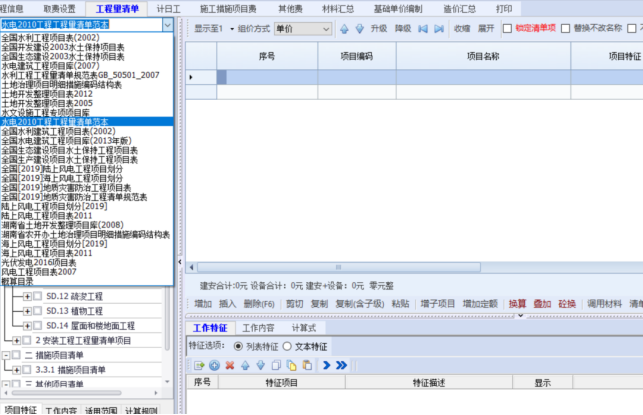This screenshot has height=415, width=643.
Task: Click the double blue chevron icon in feature toolbar
Action: pos(341,365)
